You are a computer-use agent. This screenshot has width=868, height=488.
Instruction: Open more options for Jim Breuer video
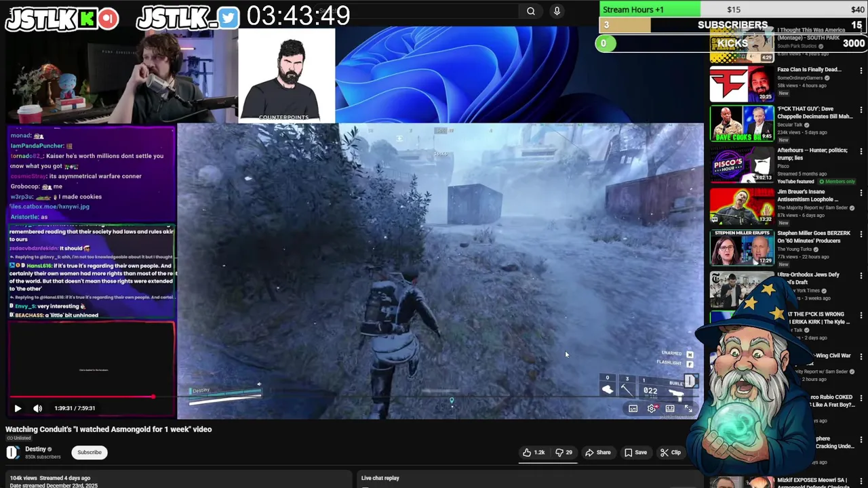(x=861, y=192)
